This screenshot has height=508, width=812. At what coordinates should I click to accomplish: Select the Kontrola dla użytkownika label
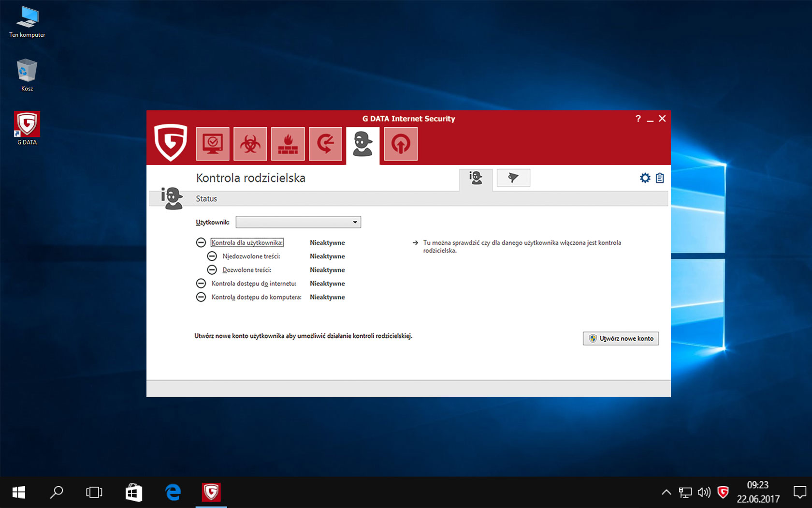point(247,243)
